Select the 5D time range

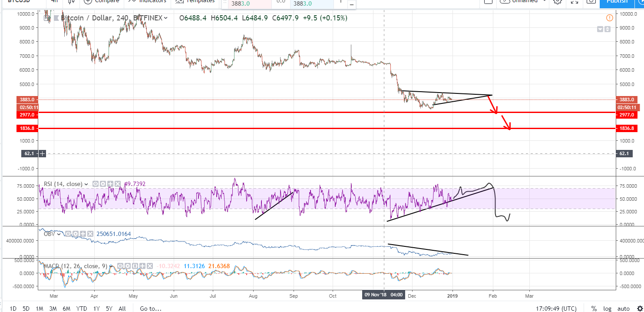(x=26, y=309)
